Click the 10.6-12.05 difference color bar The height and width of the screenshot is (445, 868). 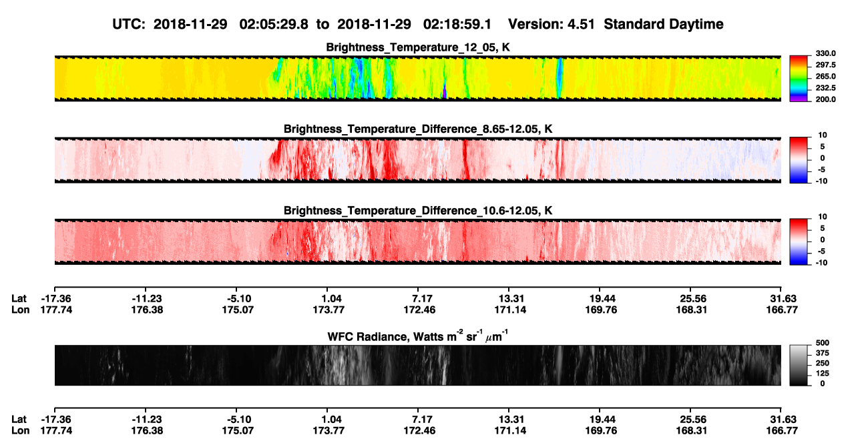coord(798,242)
